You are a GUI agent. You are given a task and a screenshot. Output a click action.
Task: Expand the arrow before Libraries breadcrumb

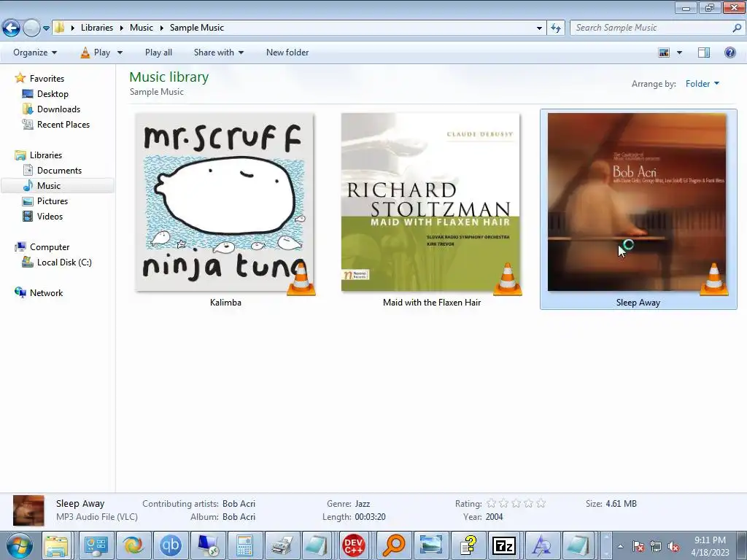[x=72, y=28]
